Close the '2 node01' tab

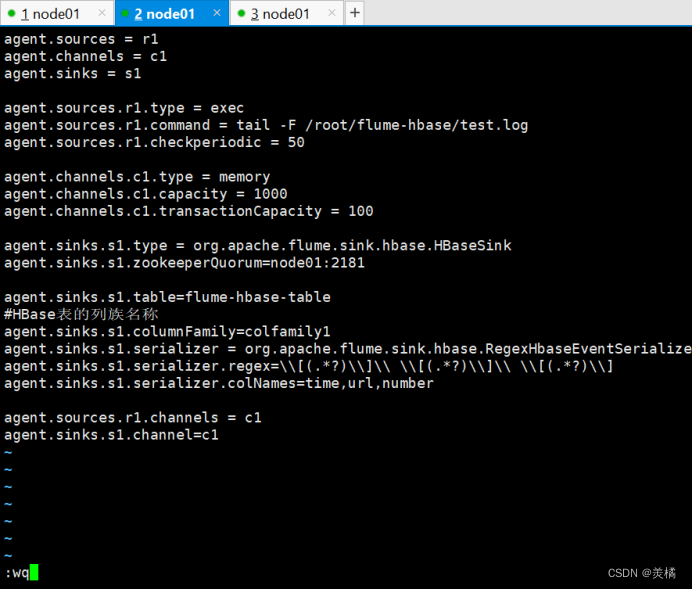pyautogui.click(x=217, y=13)
